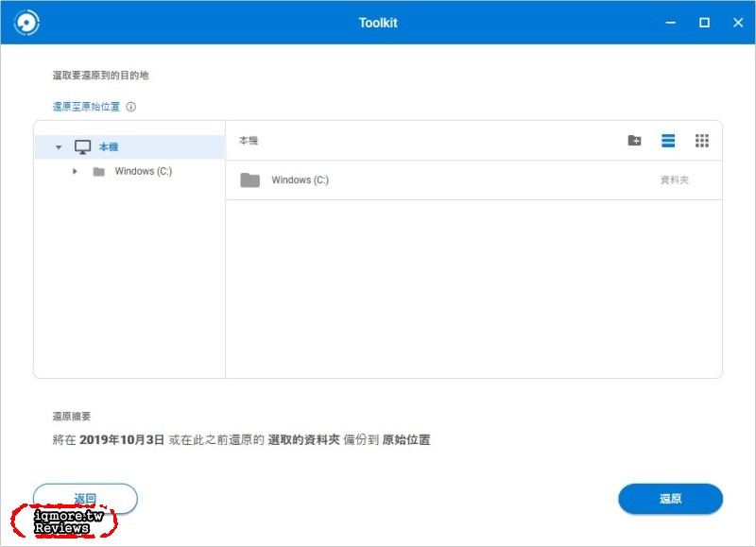The width and height of the screenshot is (756, 547).
Task: Click the folder icon on the Windows (C:) row
Action: (248, 179)
